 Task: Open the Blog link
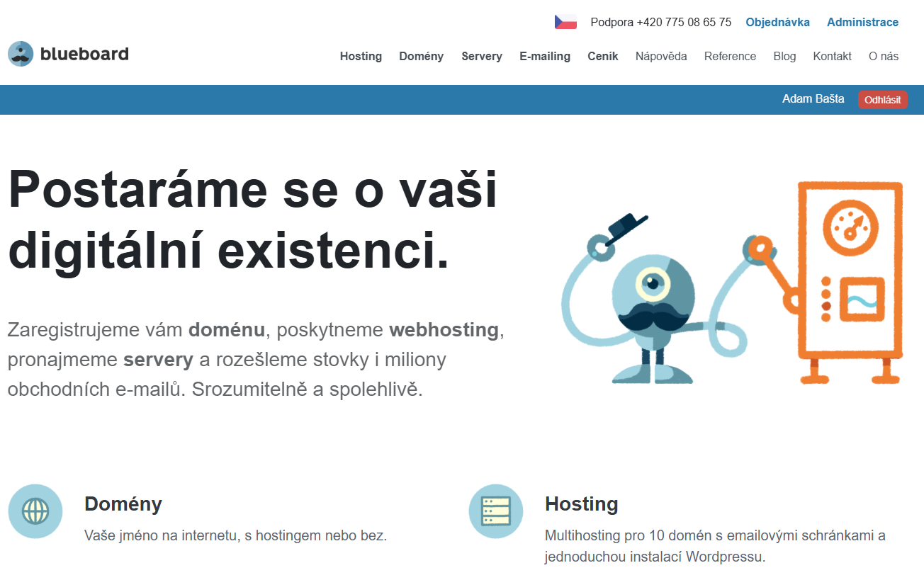pyautogui.click(x=784, y=57)
